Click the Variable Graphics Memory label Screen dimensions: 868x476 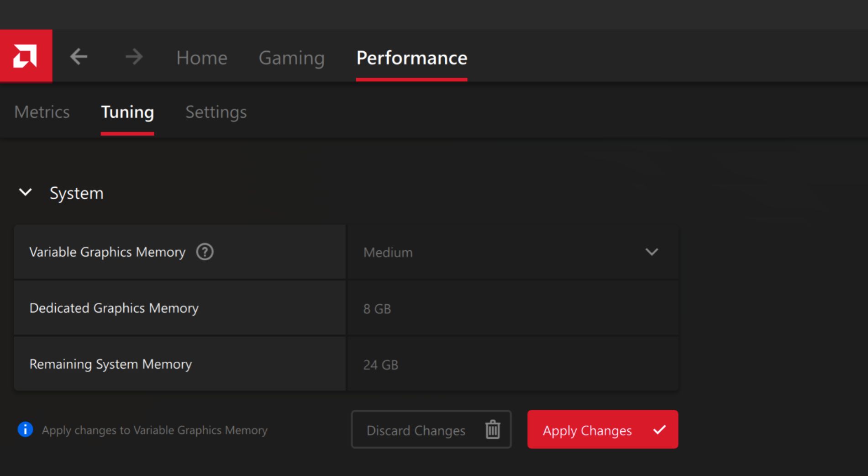point(107,252)
